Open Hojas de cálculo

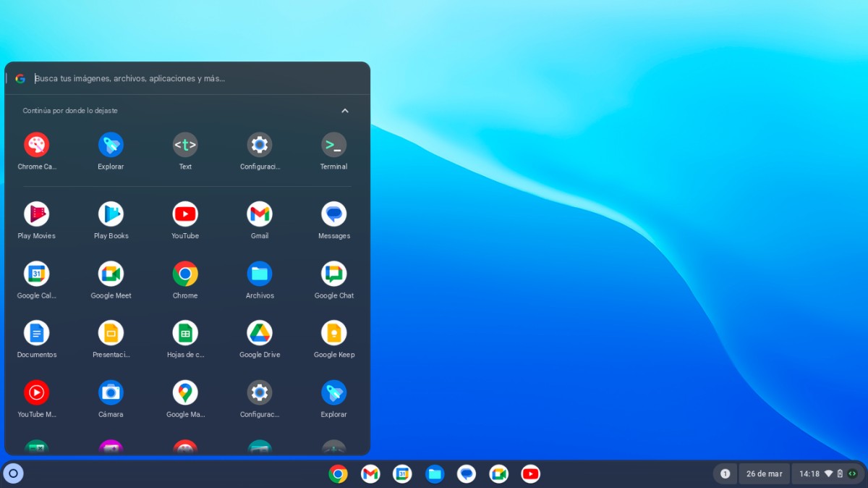[x=185, y=333]
